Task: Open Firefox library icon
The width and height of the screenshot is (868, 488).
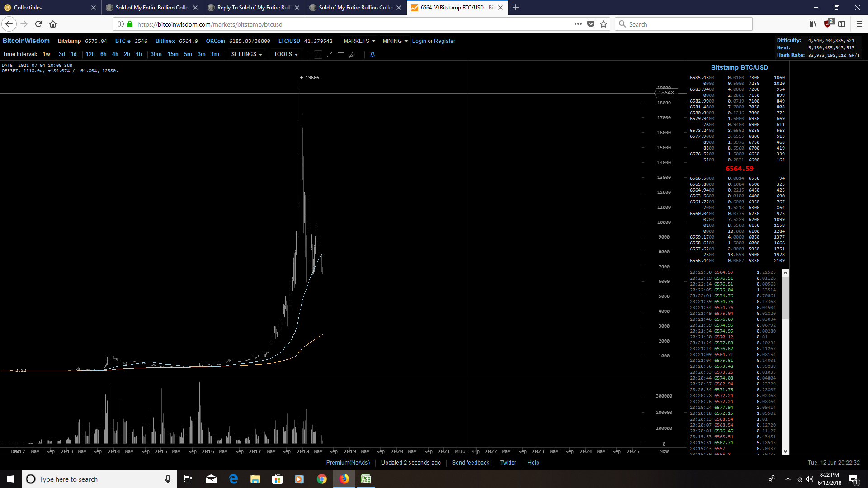Action: tap(813, 24)
